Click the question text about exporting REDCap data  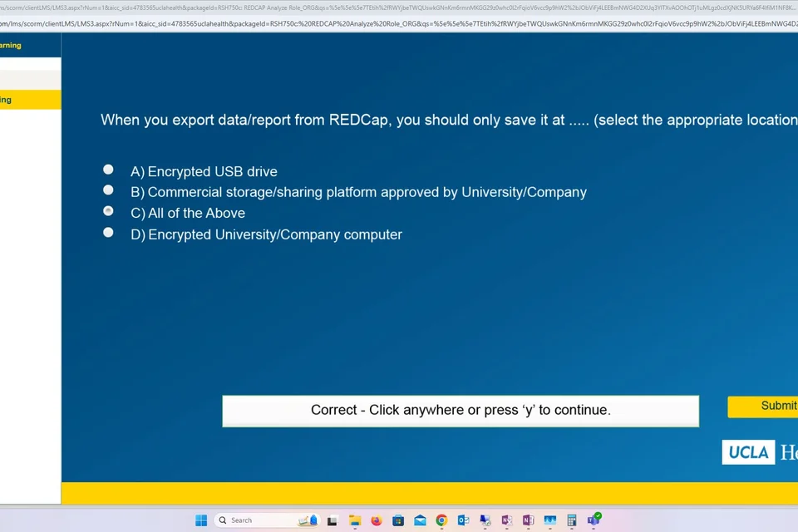[449, 121]
